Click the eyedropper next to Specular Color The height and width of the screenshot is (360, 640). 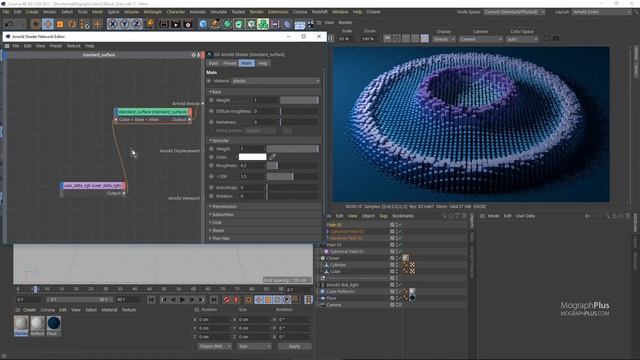pyautogui.click(x=272, y=157)
